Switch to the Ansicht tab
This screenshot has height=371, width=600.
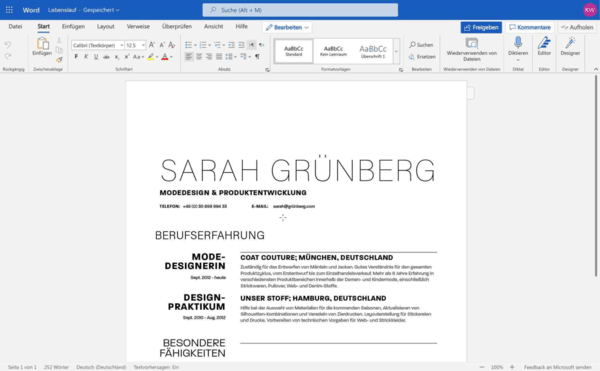pos(214,26)
